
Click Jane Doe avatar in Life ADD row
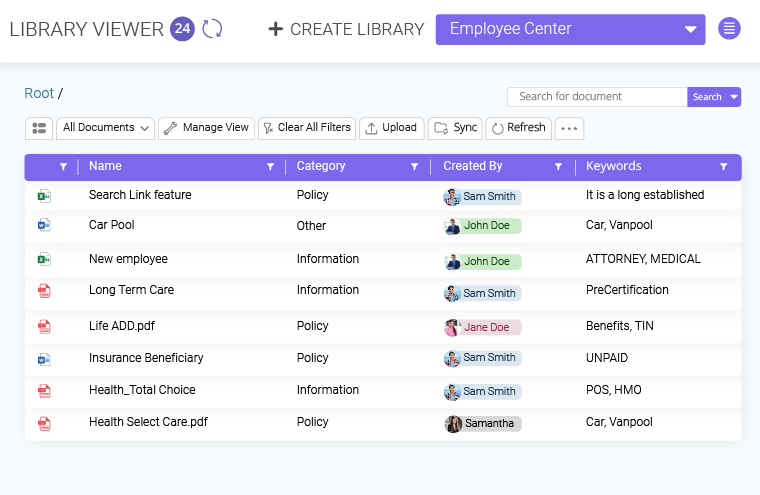point(452,328)
